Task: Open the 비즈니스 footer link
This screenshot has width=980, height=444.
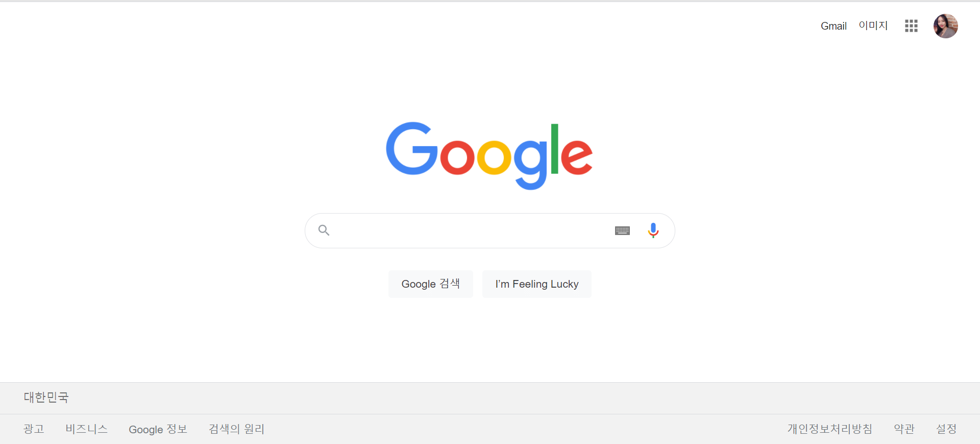Action: pos(86,429)
